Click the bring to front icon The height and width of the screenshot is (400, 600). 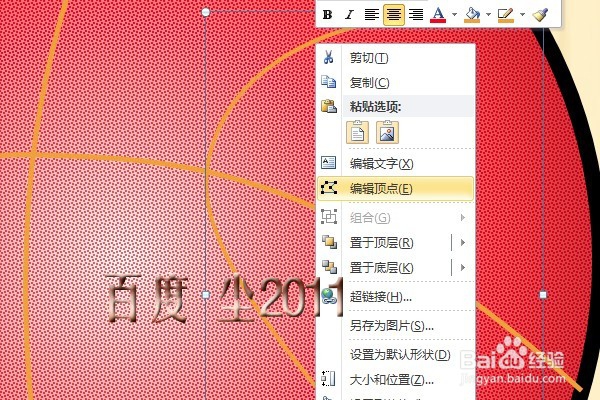[329, 242]
